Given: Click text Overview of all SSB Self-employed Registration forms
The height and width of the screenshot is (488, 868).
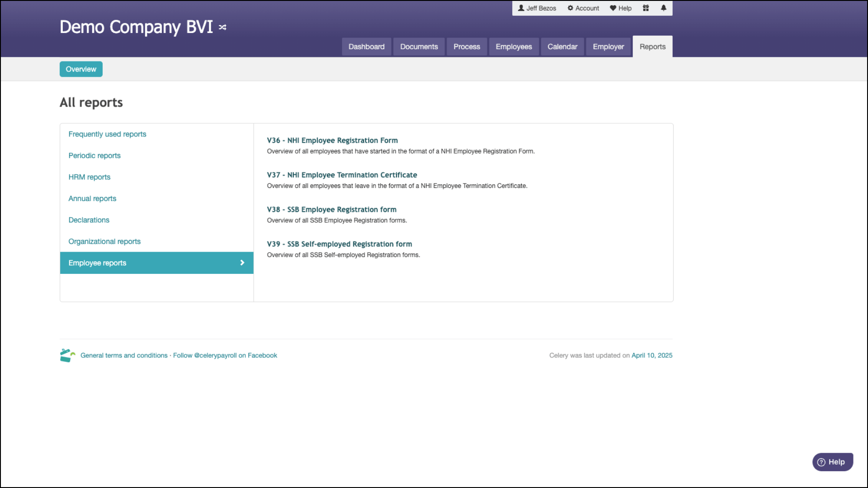Looking at the screenshot, I should click(343, 255).
